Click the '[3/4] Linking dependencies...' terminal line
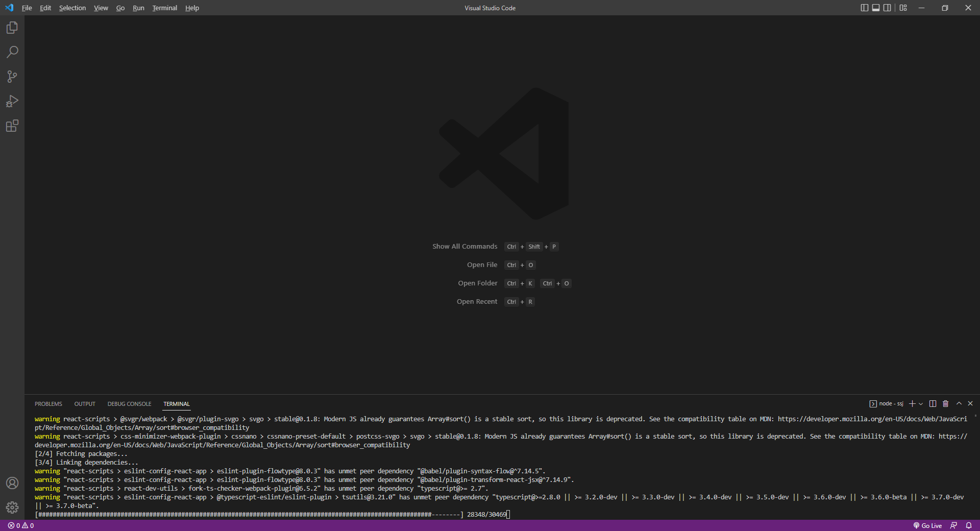 tap(86, 463)
